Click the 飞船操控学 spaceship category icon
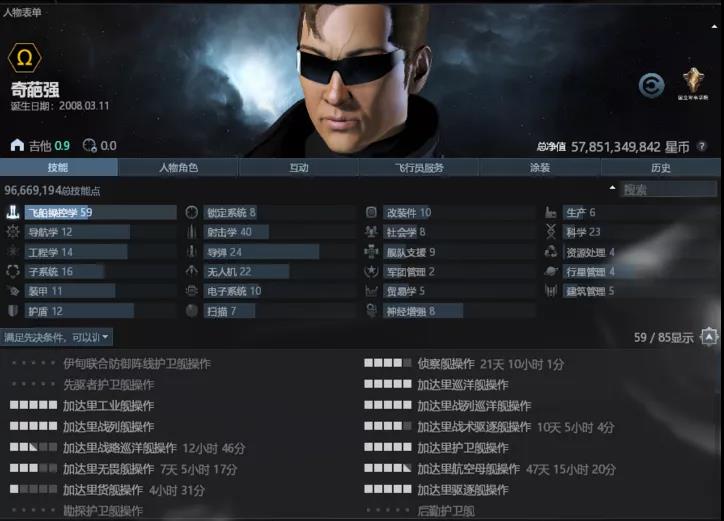The image size is (724, 521). (x=13, y=212)
